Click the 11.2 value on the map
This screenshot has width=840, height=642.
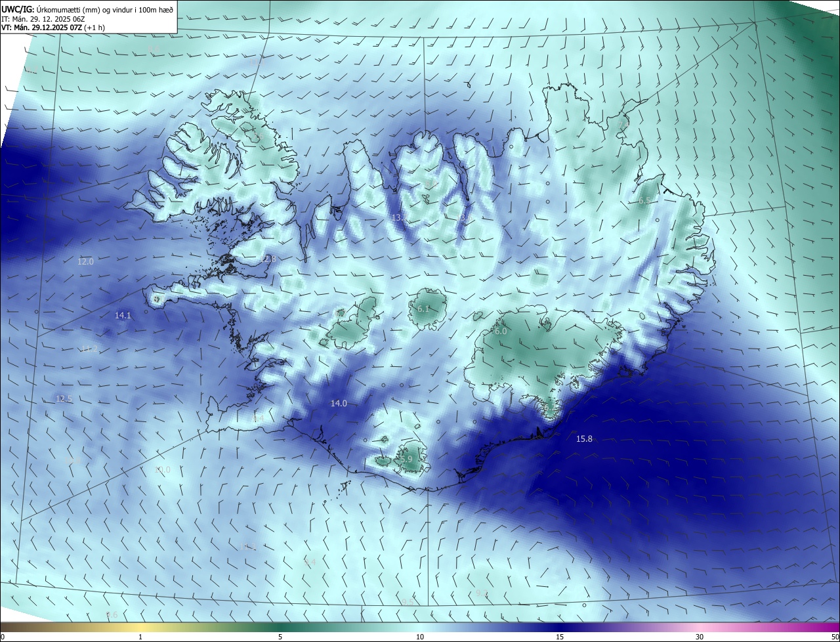click(89, 349)
